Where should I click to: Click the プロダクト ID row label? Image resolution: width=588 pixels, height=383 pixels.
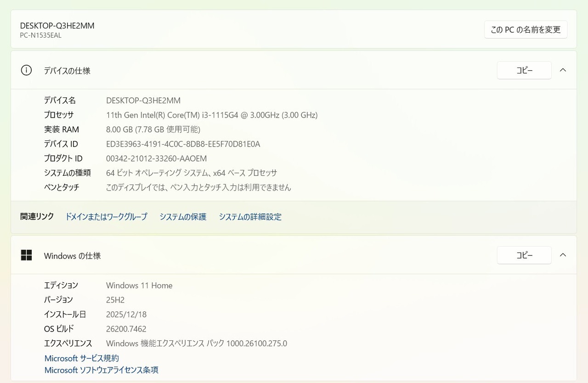coord(63,158)
